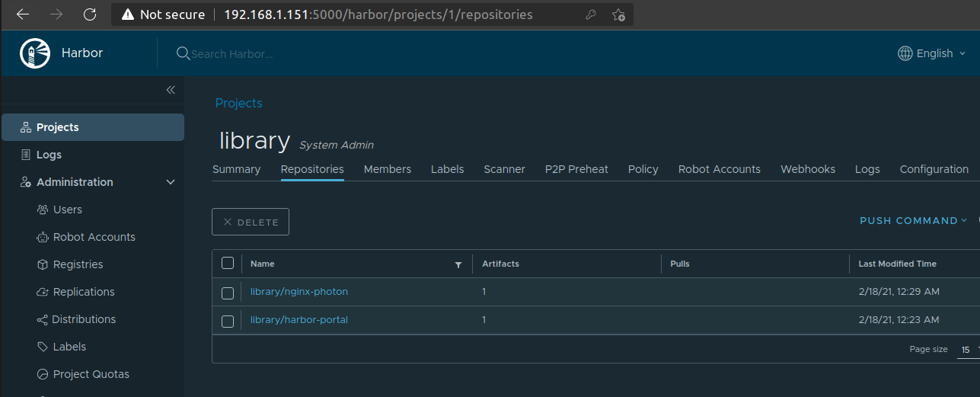Check the library/nginx-photon row checkbox
The height and width of the screenshot is (397, 980).
(228, 293)
